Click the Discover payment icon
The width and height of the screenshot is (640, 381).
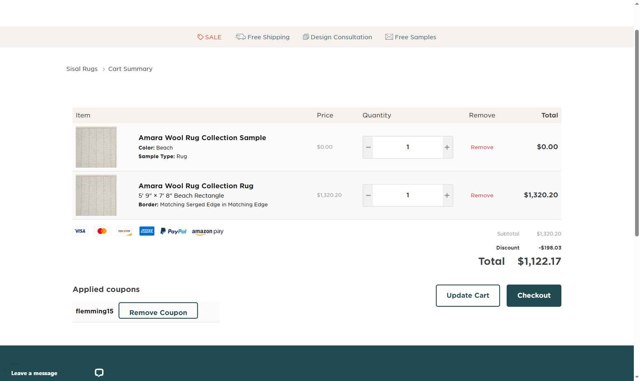(124, 231)
